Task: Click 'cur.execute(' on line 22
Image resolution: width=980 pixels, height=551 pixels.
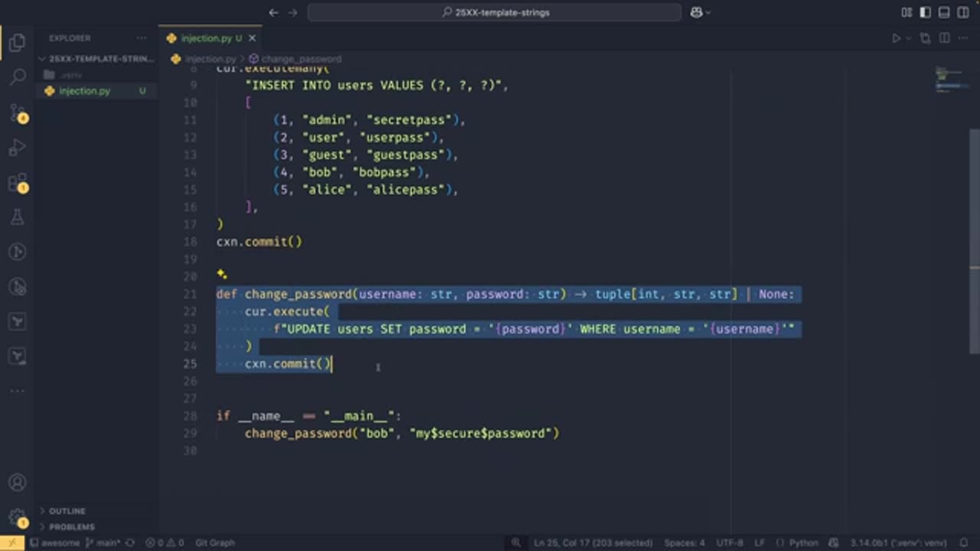Action: (x=287, y=312)
